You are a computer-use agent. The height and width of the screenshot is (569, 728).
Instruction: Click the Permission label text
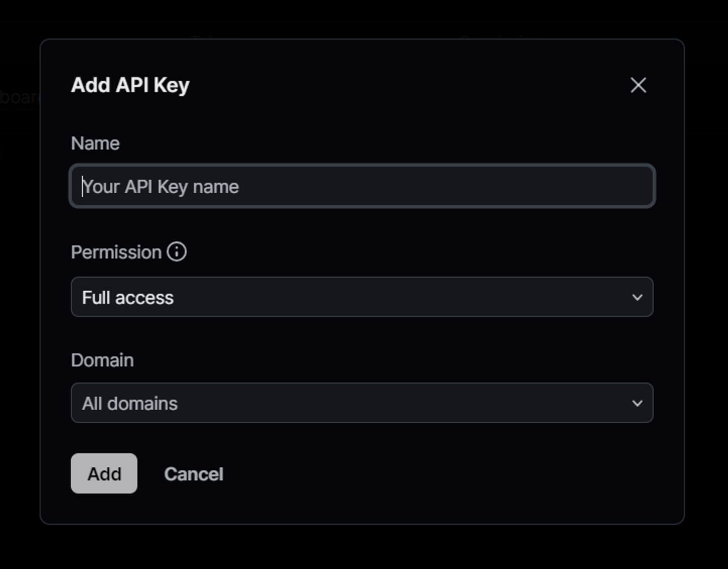pyautogui.click(x=116, y=252)
